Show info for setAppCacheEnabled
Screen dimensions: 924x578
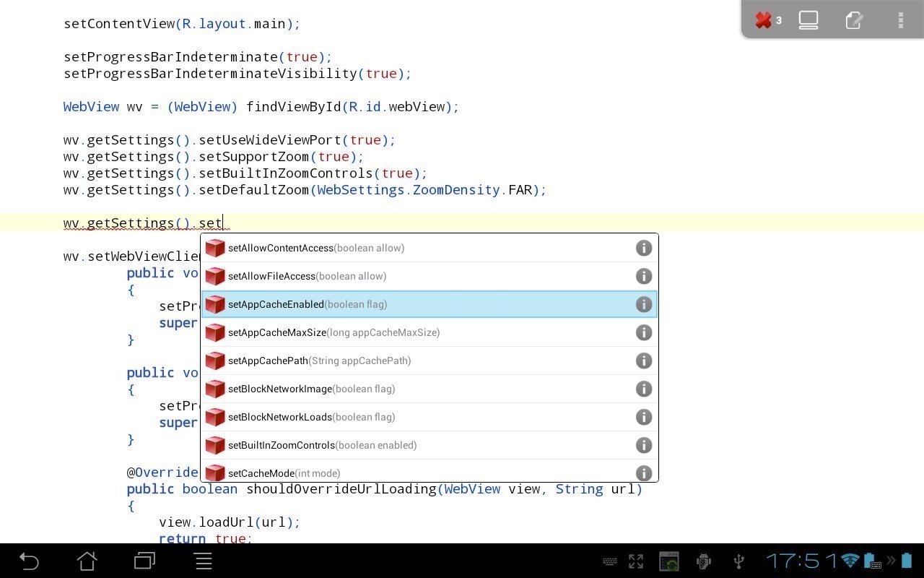pos(643,304)
